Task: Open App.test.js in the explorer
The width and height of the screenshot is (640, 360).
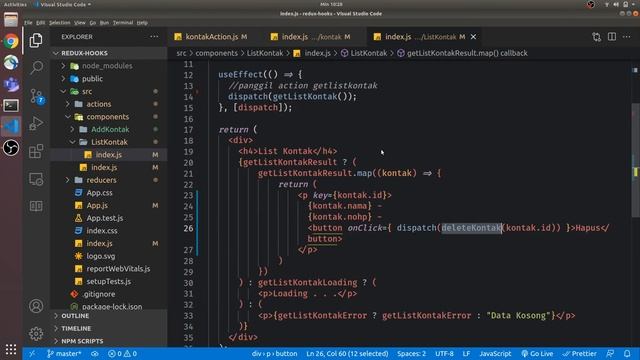Action: [104, 218]
